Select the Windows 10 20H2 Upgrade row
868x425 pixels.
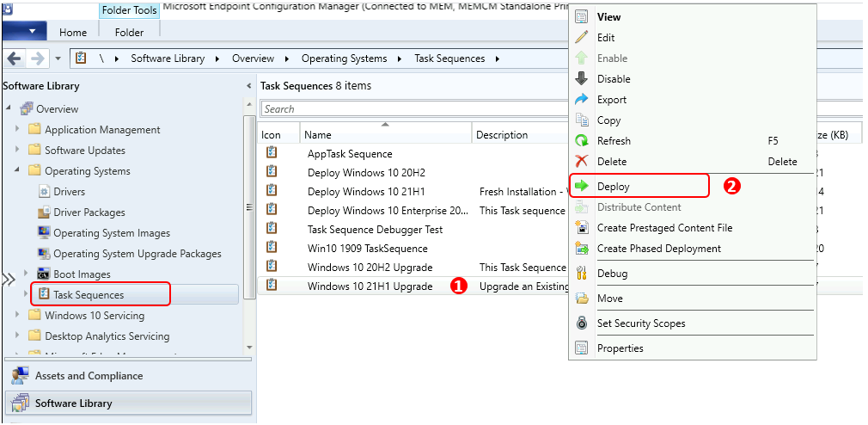click(413, 267)
